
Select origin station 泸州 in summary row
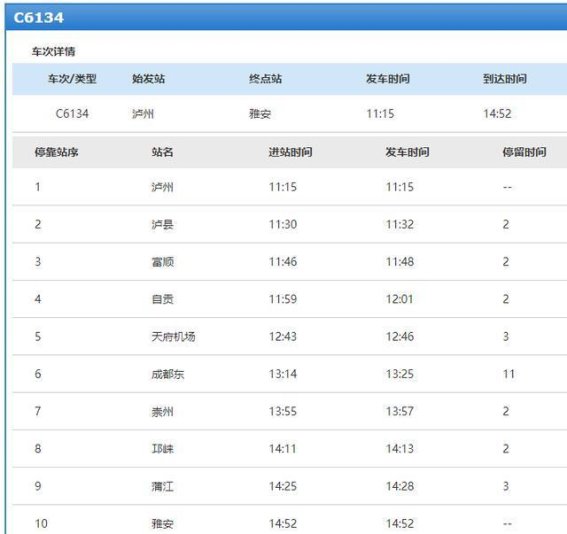[143, 114]
